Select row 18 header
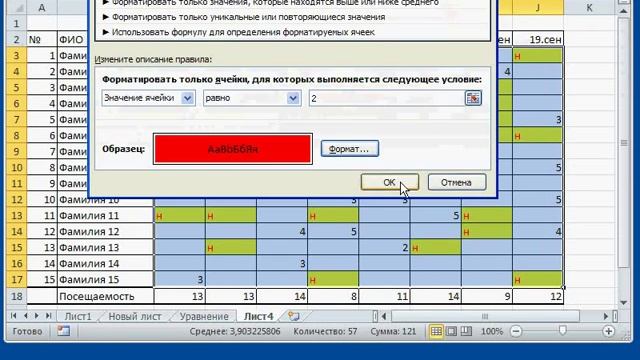 coord(16,296)
